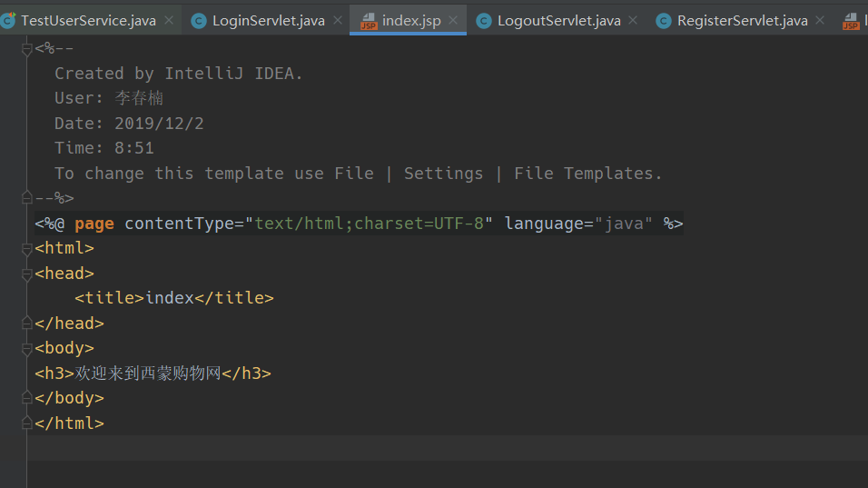868x488 pixels.
Task: Close the LoginServlet.java tab
Action: 338,21
